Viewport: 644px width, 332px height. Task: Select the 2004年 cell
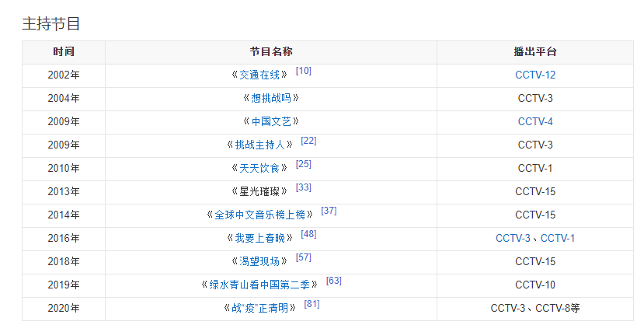(x=64, y=98)
